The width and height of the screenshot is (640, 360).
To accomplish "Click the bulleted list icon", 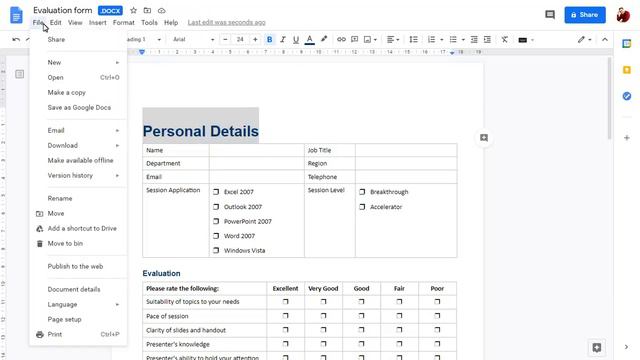I will [x=453, y=40].
